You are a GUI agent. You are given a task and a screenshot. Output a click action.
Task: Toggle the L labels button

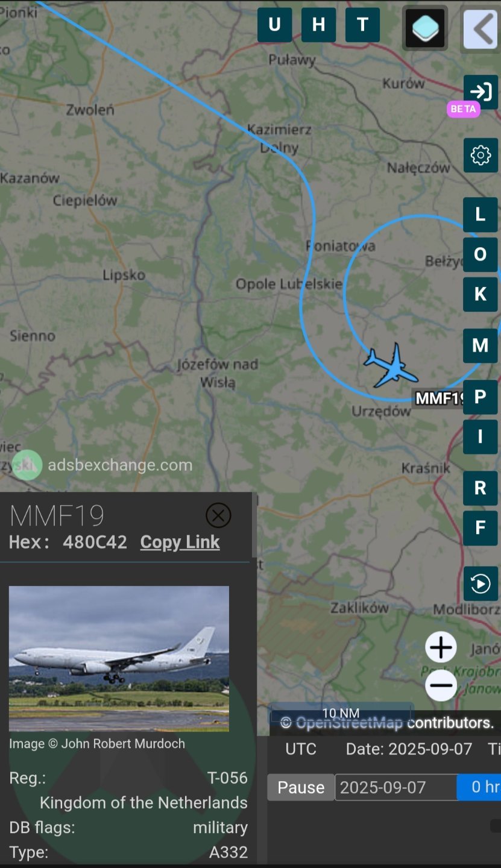[x=480, y=215]
